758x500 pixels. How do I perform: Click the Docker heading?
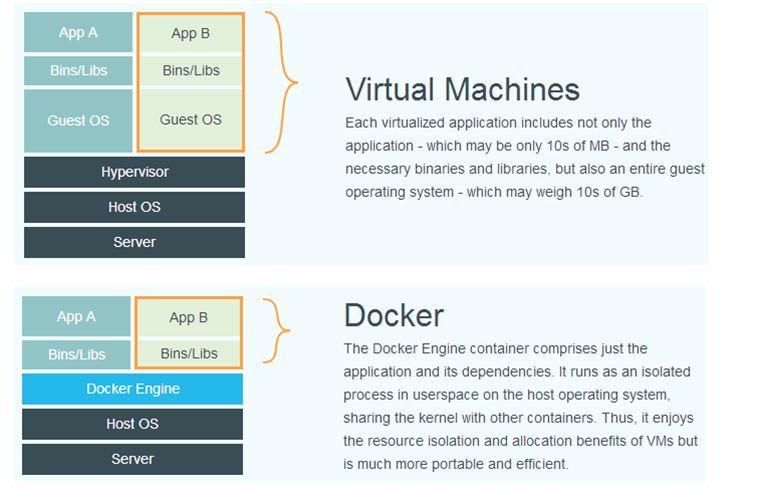(x=394, y=315)
